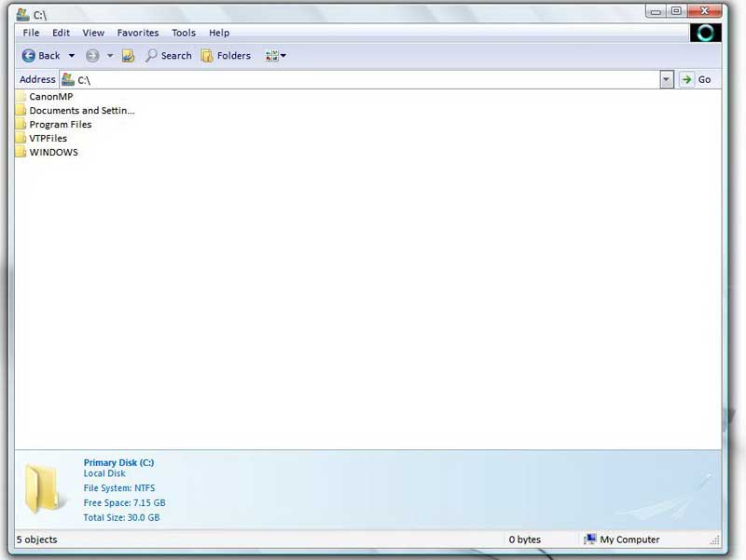
Task: Click the Local Disk text
Action: [x=104, y=473]
